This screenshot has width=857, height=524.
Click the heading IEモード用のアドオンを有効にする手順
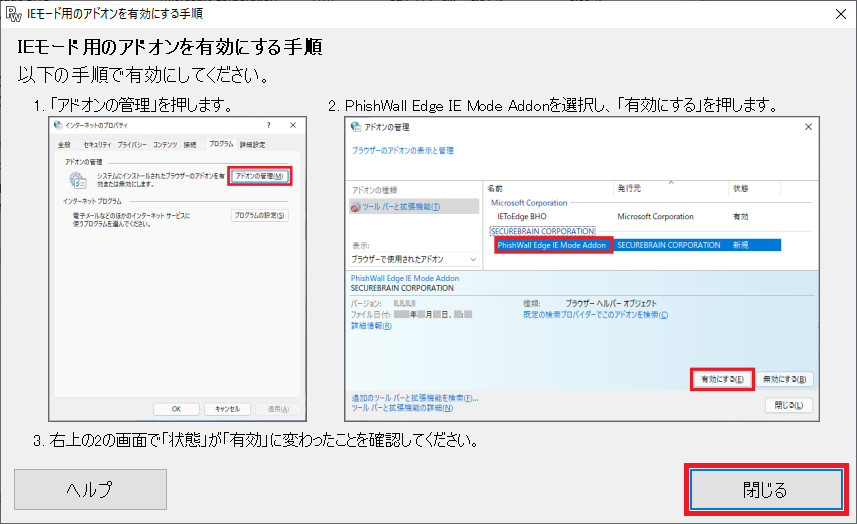[x=170, y=47]
